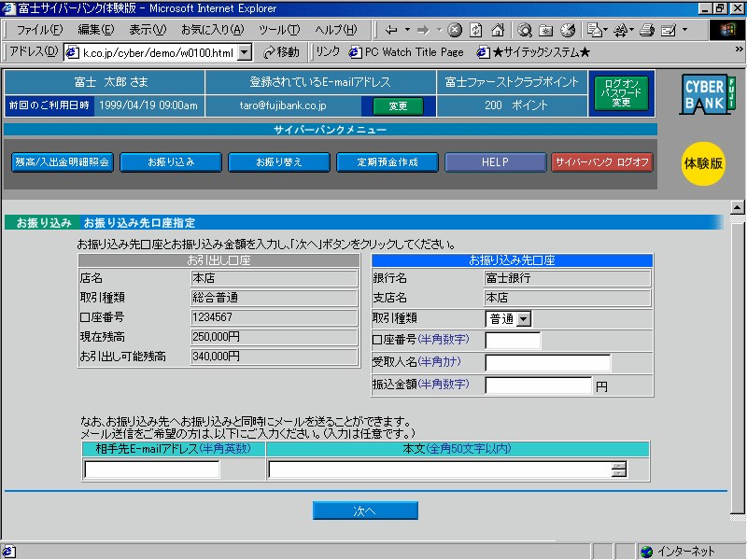
Task: Expand the address bar dropdown
Action: [245, 52]
